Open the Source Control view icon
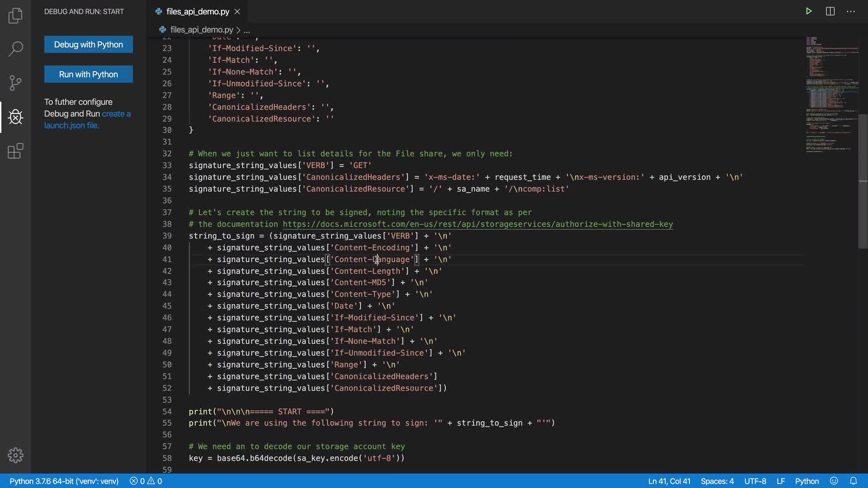This screenshot has height=488, width=868. coord(15,83)
